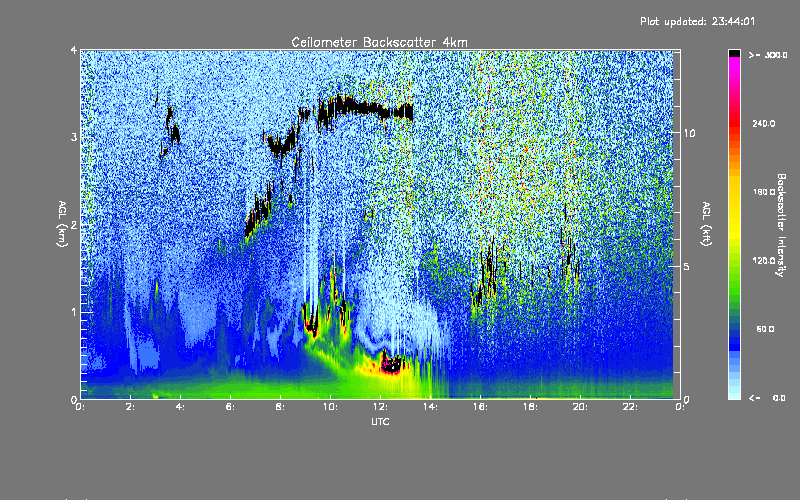The image size is (800, 500).
Task: Click the "8:" UTC tick label
Action: pos(281,407)
